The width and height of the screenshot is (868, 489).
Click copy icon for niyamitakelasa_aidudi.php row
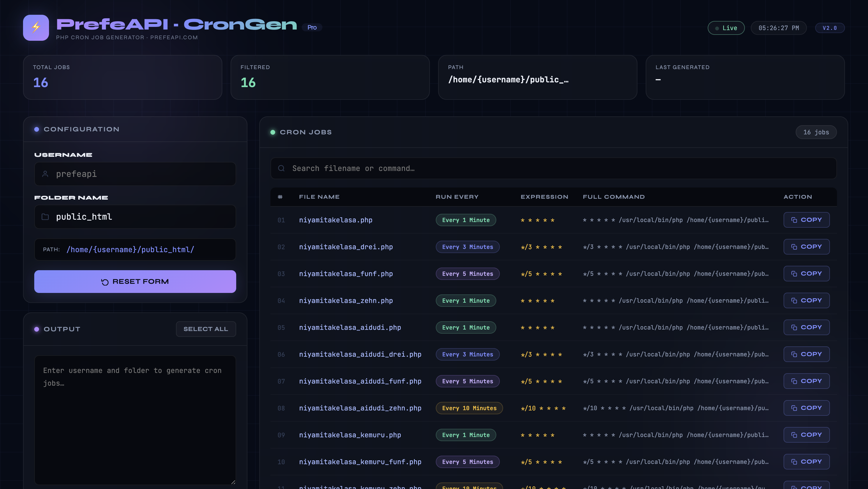point(794,327)
